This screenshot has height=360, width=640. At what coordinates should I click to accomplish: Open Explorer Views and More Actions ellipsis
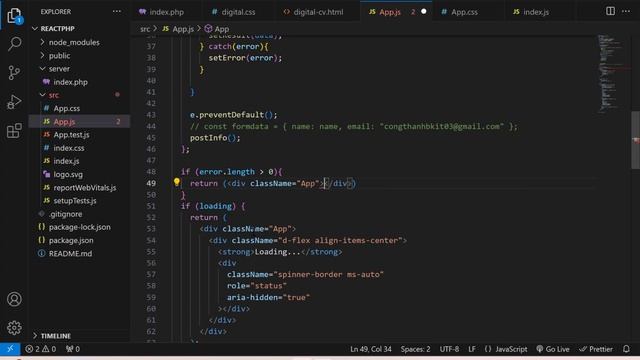pos(117,11)
